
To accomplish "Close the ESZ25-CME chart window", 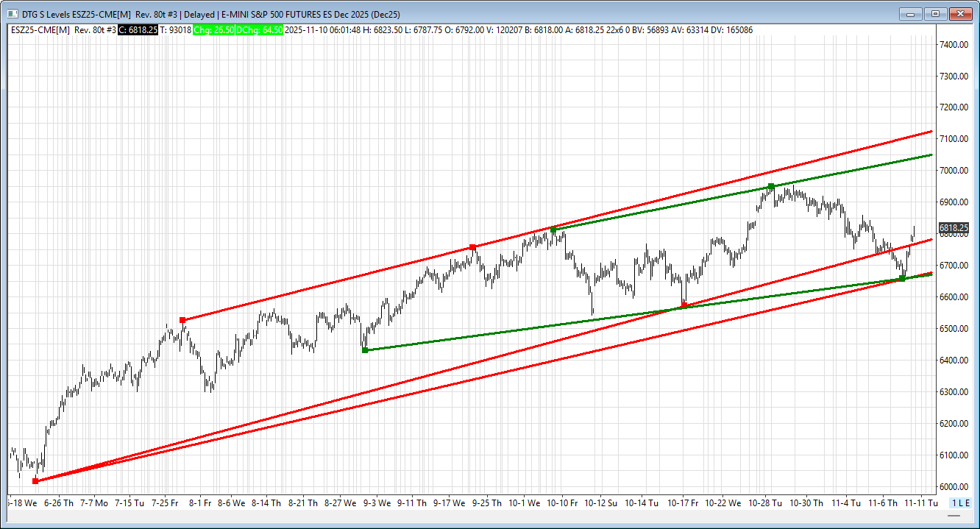I will [960, 13].
